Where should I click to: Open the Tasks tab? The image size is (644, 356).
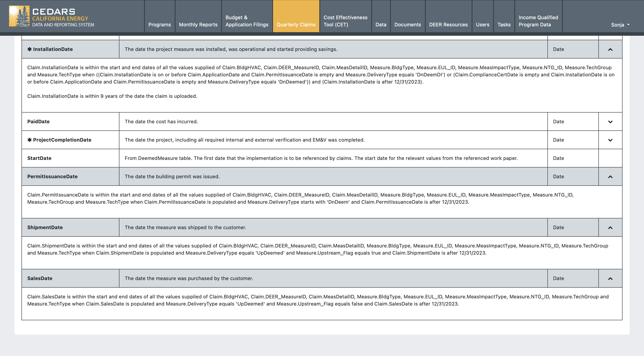tap(504, 25)
